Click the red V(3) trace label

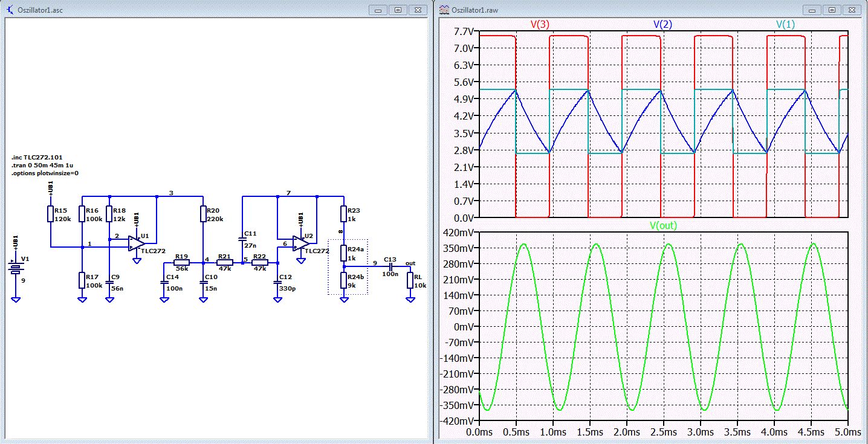(539, 25)
